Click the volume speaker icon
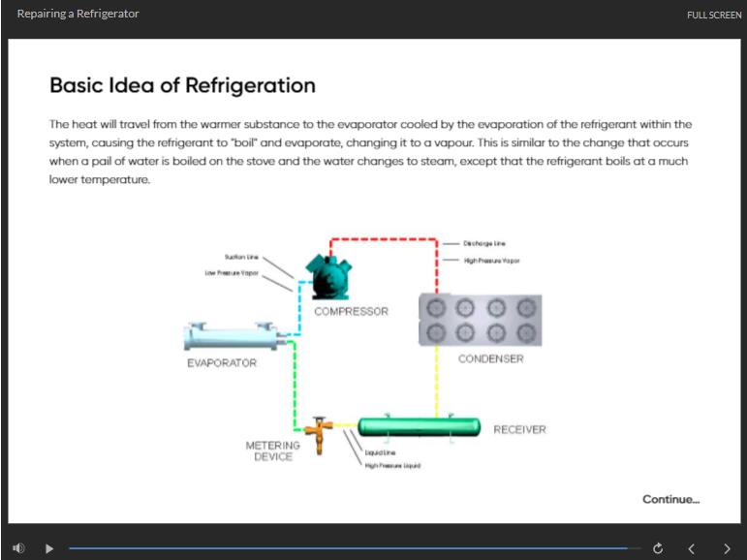This screenshot has height=560, width=747. click(x=18, y=548)
